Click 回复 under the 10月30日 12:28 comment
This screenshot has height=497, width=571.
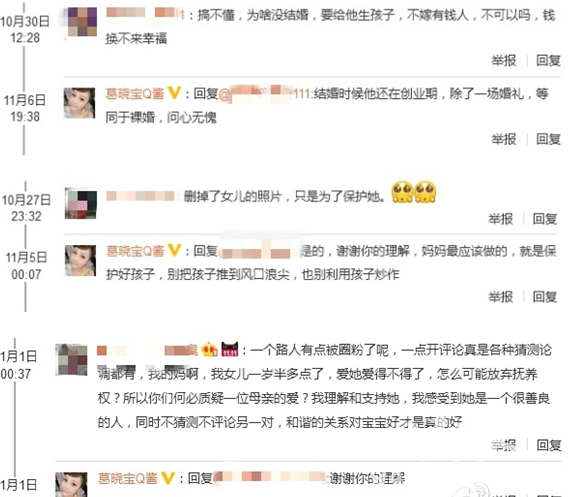[x=548, y=60]
